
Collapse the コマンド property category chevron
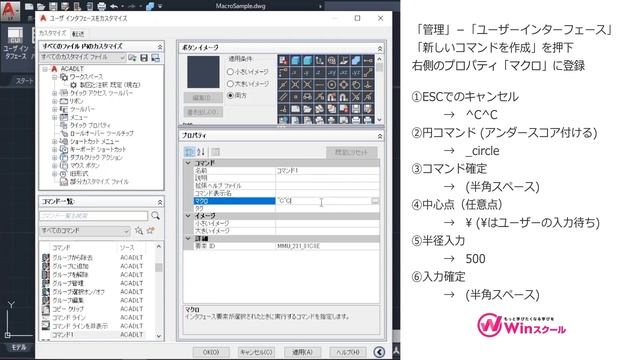pyautogui.click(x=188, y=163)
